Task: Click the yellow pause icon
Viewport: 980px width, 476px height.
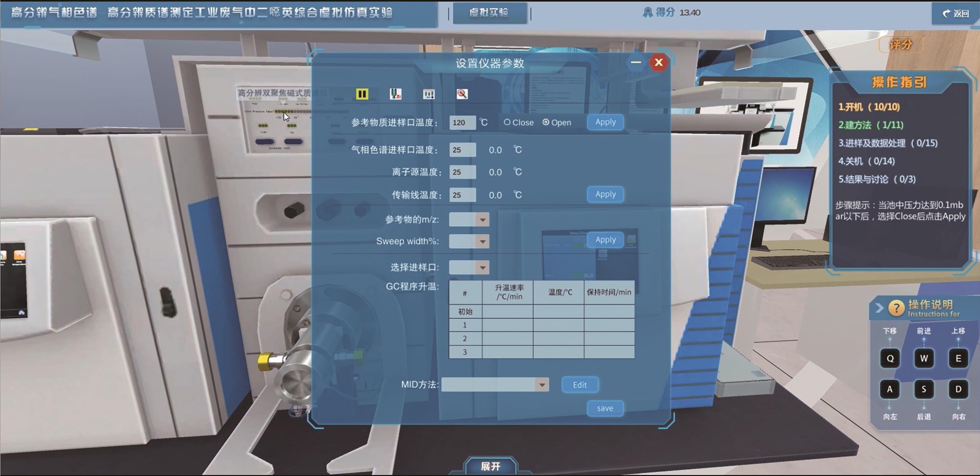Action: [362, 94]
